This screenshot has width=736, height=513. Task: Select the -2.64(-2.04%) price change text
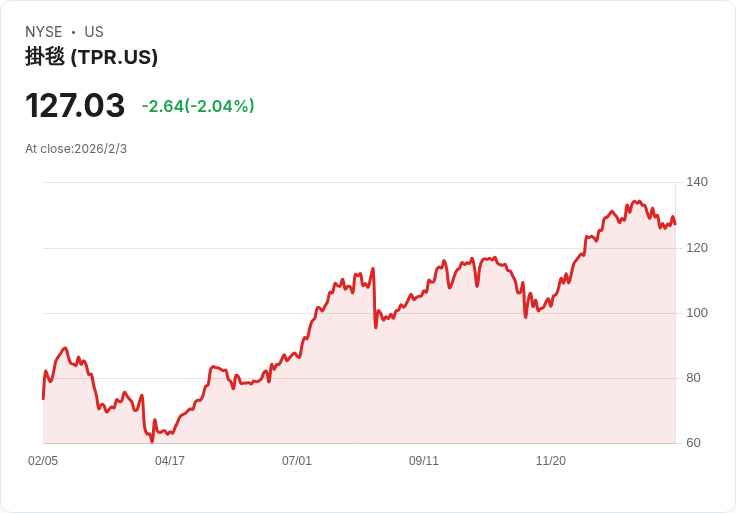[198, 106]
